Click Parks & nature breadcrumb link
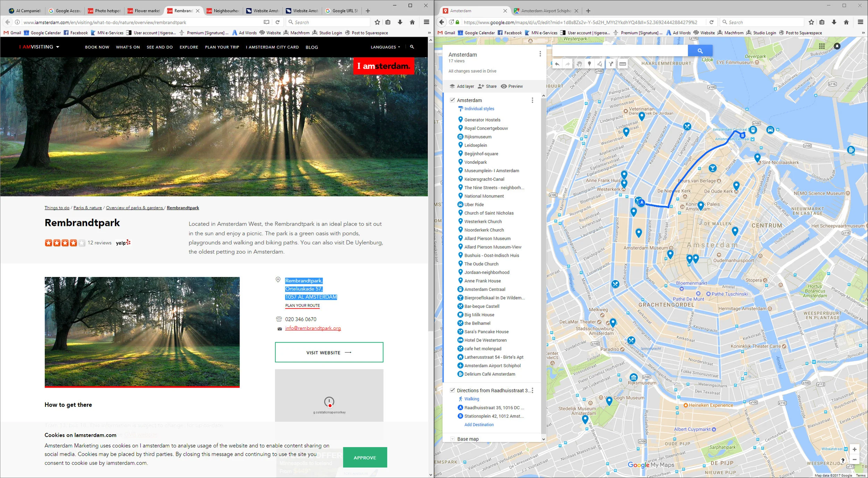The width and height of the screenshot is (868, 478). pyautogui.click(x=87, y=208)
